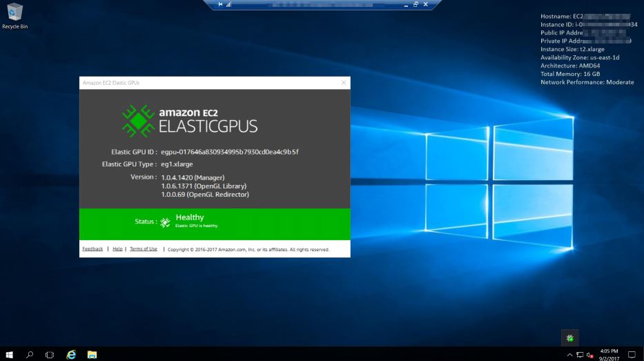This screenshot has width=644, height=361.
Task: Close the Amazon EC2 Elastic GPUs window
Action: tap(343, 83)
